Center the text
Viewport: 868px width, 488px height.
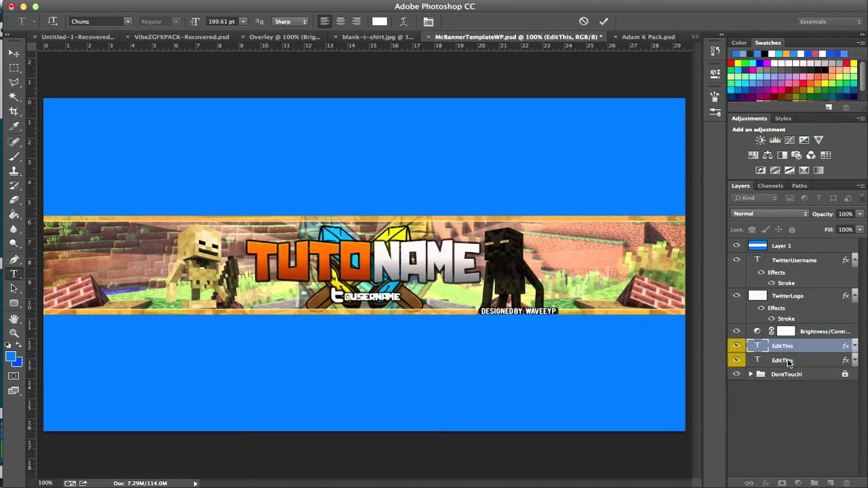[340, 21]
